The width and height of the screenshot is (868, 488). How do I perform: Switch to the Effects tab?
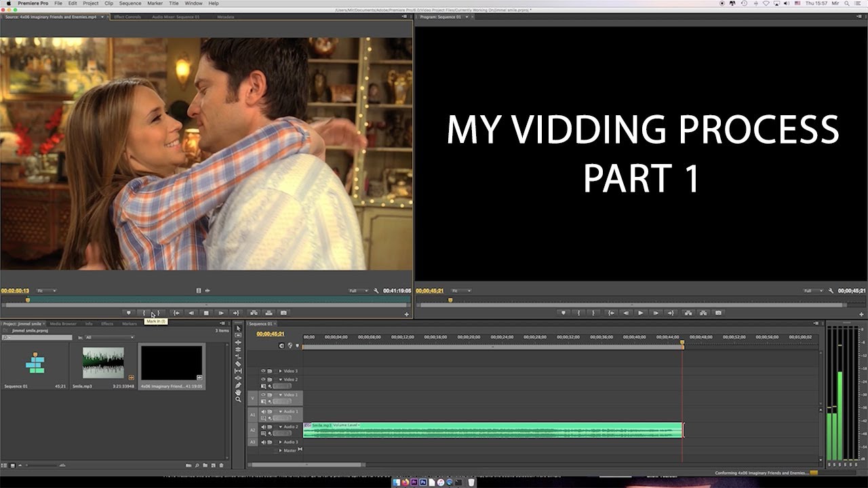tap(107, 323)
